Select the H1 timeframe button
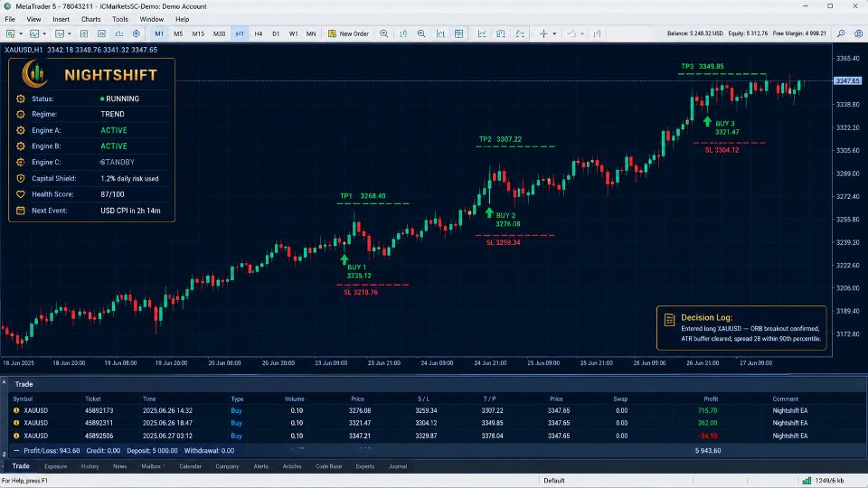Viewport: 868px width, 488px height. coord(240,33)
